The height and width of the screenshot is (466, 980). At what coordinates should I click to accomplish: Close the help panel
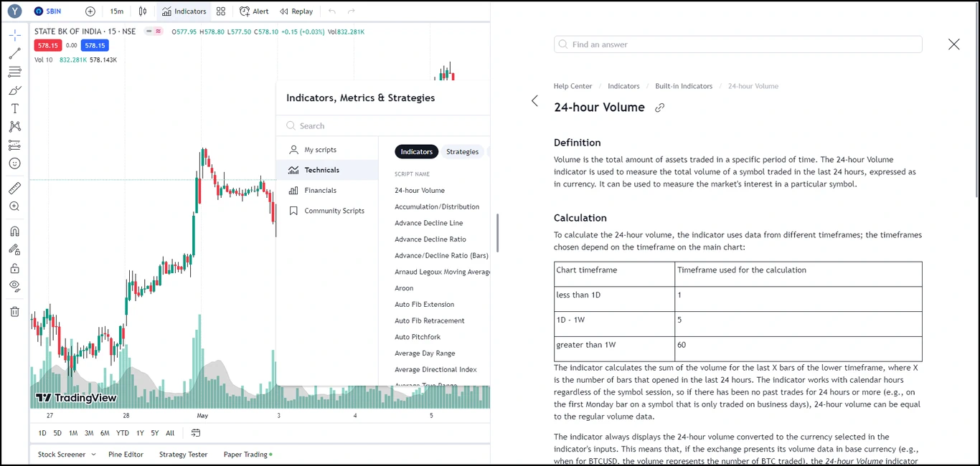[x=953, y=44]
